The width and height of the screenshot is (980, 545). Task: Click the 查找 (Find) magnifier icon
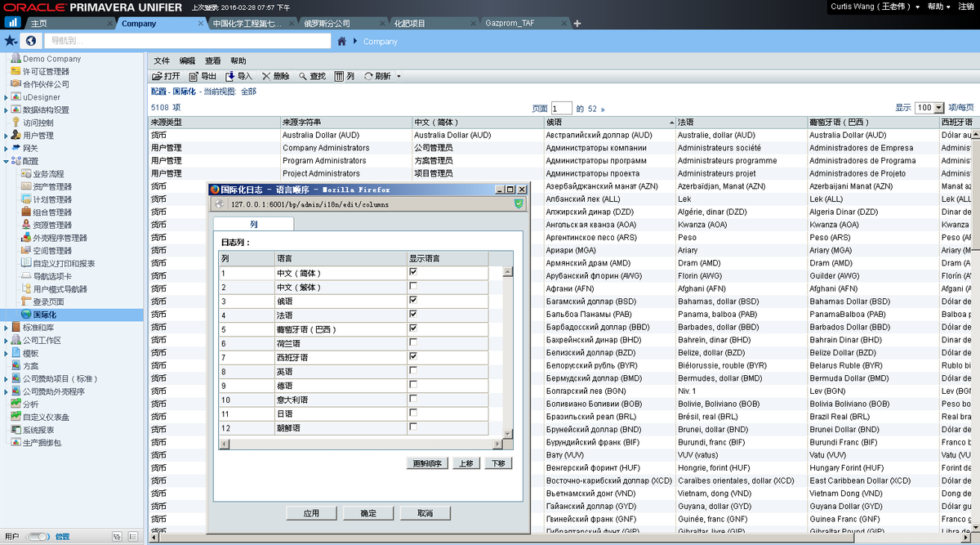[302, 76]
